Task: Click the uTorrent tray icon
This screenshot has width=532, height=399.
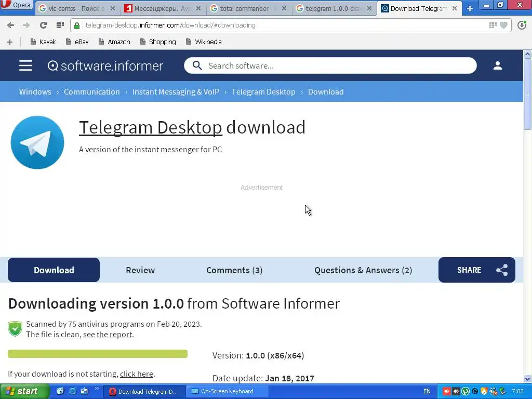Action: (465, 392)
